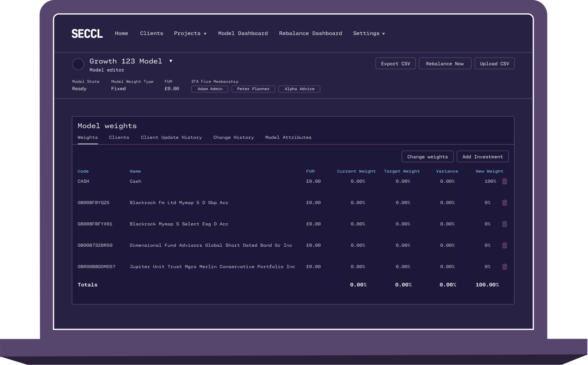Expand the Projects dropdown menu
This screenshot has height=365, width=588.
click(190, 33)
